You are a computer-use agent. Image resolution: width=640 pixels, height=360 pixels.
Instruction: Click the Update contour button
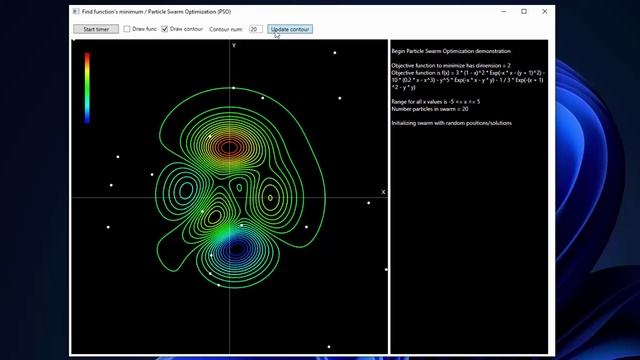(290, 29)
